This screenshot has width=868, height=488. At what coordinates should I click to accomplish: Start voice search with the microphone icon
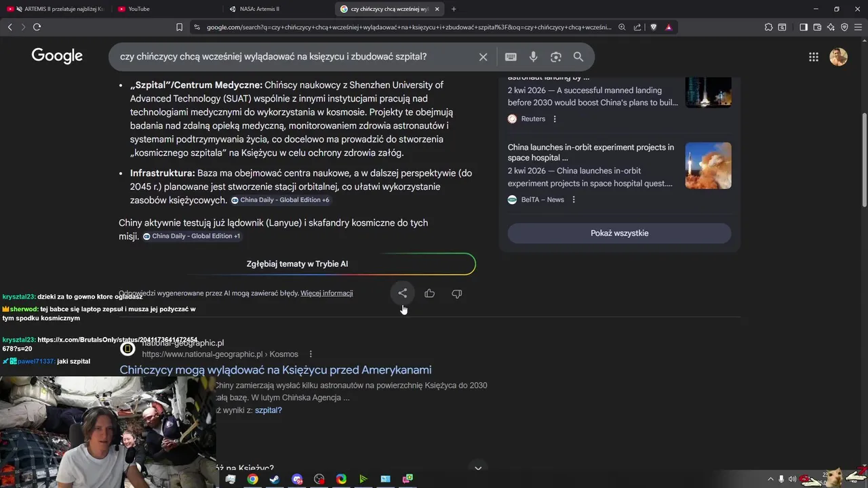coord(534,57)
